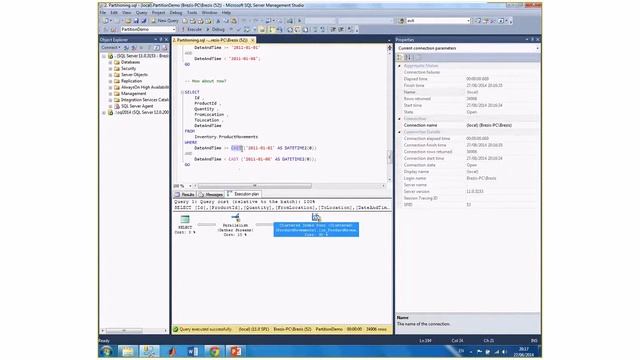Image resolution: width=640 pixels, height=360 pixels.
Task: Open the Help menu
Action: [x=226, y=13]
